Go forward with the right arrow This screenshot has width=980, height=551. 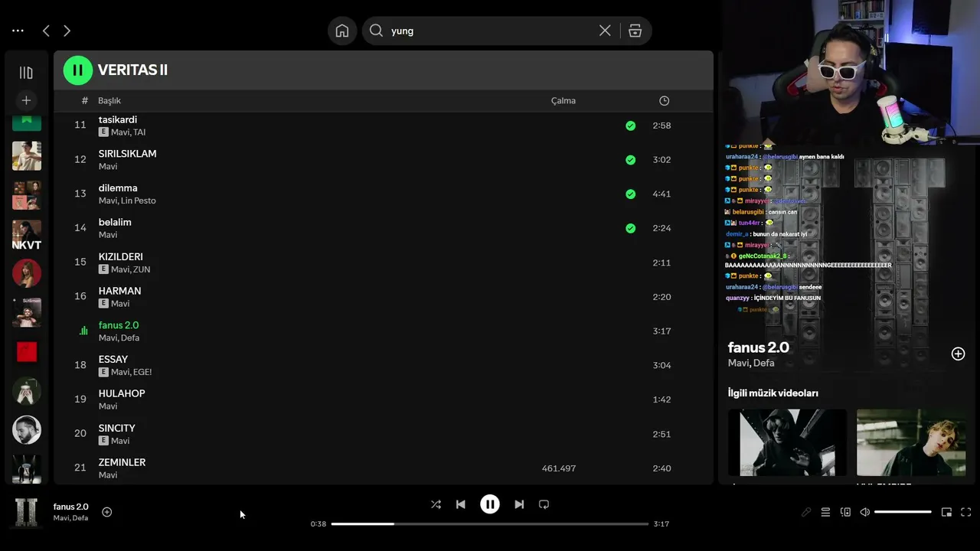(x=67, y=31)
